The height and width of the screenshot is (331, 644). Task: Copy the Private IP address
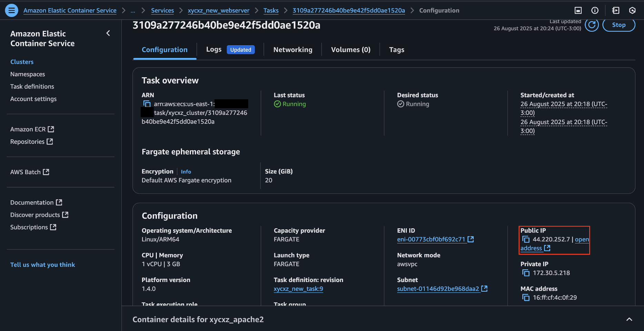526,273
